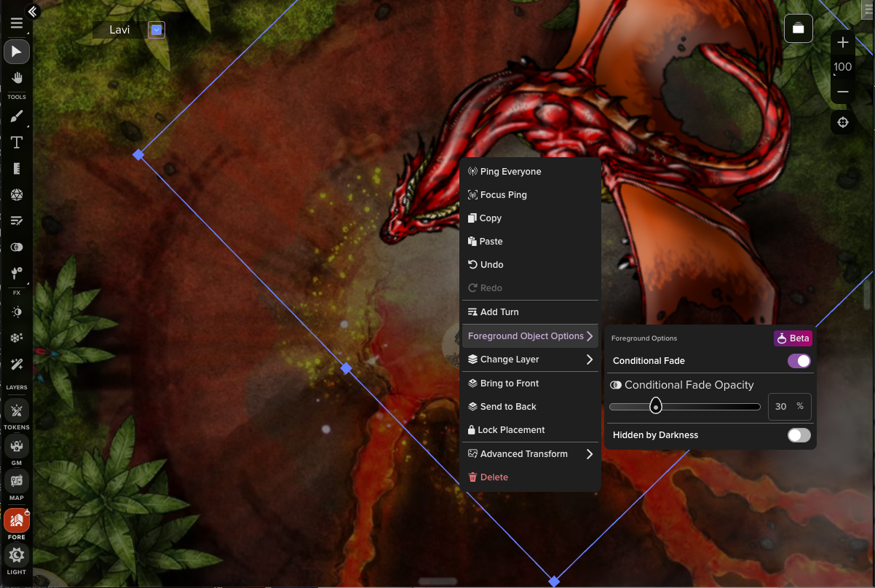The image size is (875, 588).
Task: Select Add Turn in the context menu
Action: pos(530,312)
